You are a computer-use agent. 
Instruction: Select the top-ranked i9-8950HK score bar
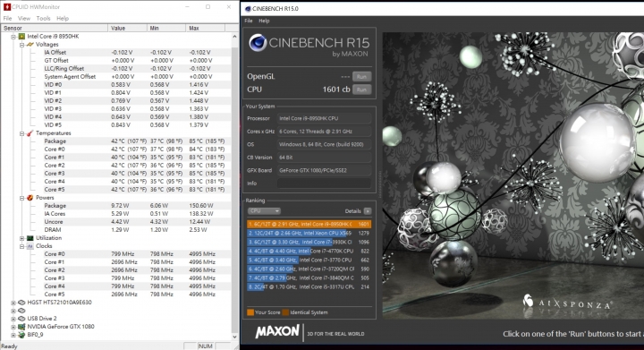pyautogui.click(x=309, y=224)
